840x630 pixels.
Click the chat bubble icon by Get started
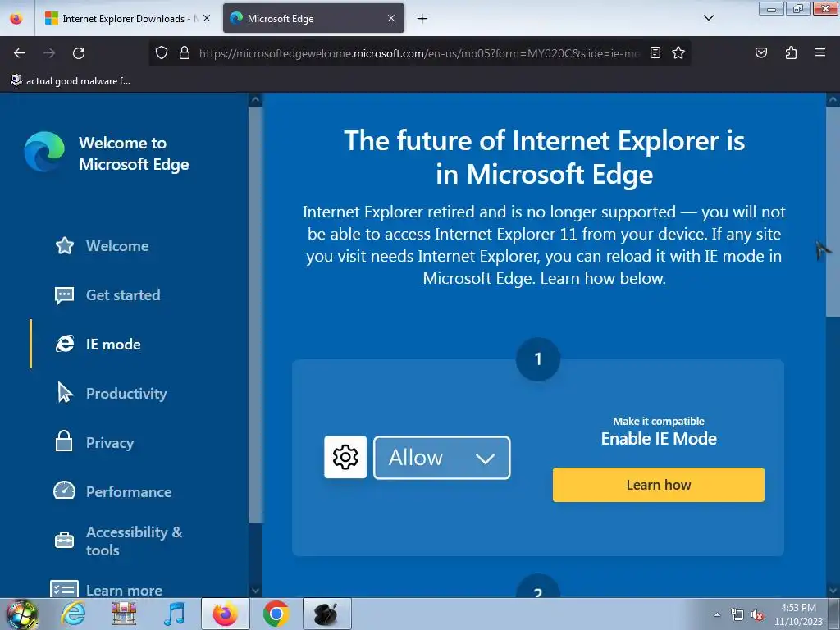click(64, 295)
